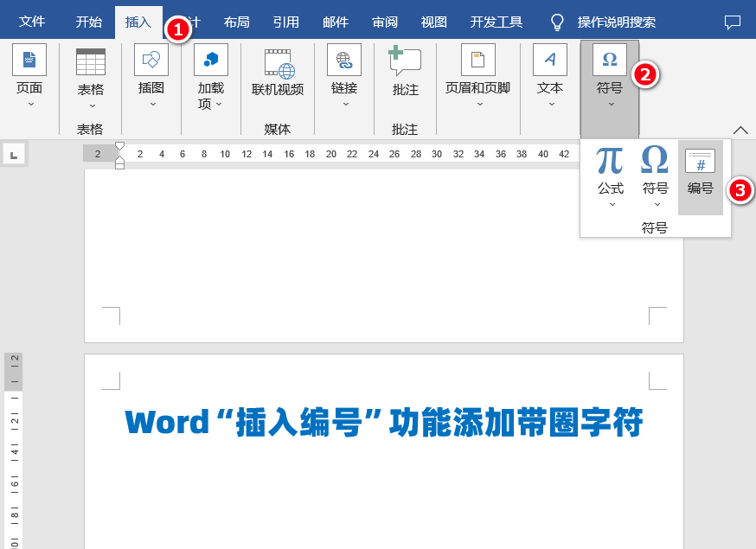Select the 插入 Insert tab
Viewport: 756px width, 549px height.
pos(138,22)
